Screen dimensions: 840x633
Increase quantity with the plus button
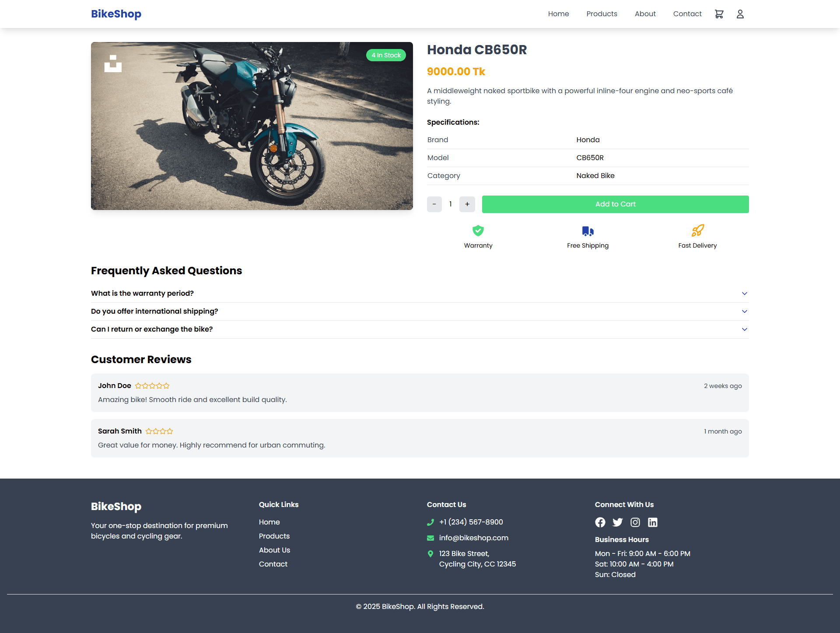[x=467, y=204]
